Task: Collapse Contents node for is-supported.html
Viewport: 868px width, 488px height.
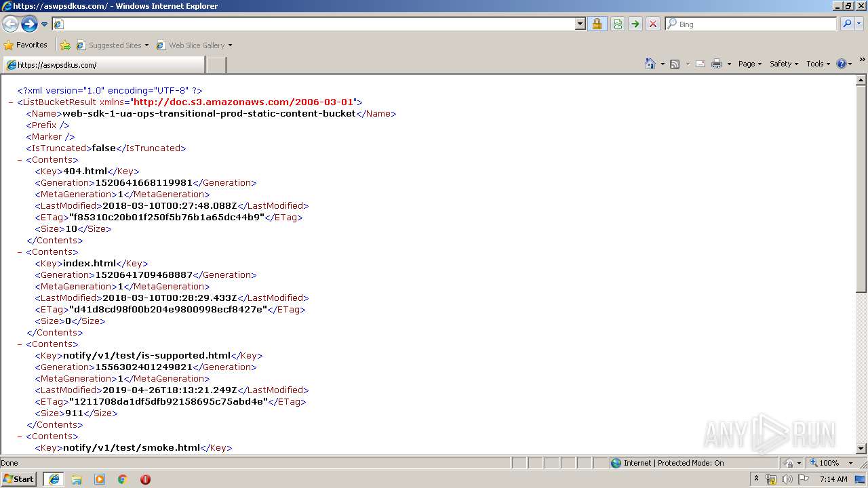Action: (x=20, y=344)
